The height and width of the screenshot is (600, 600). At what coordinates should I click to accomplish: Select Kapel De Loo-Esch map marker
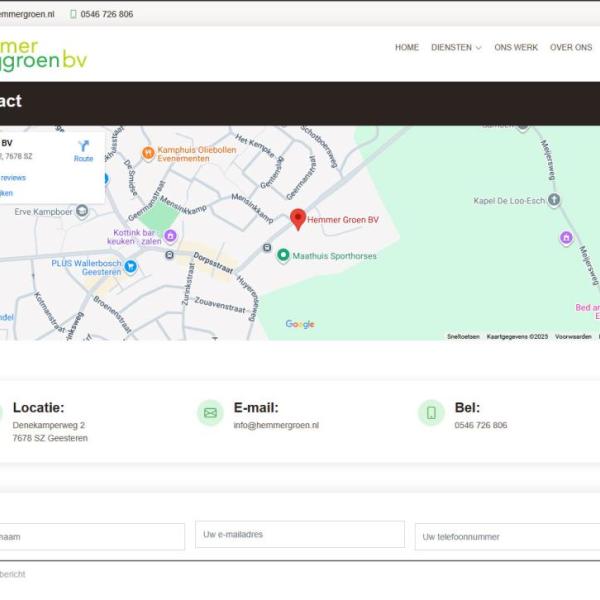(554, 200)
